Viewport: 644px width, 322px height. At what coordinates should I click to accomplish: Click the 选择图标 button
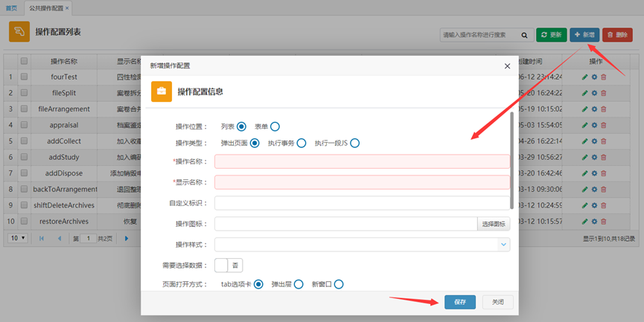pyautogui.click(x=494, y=224)
